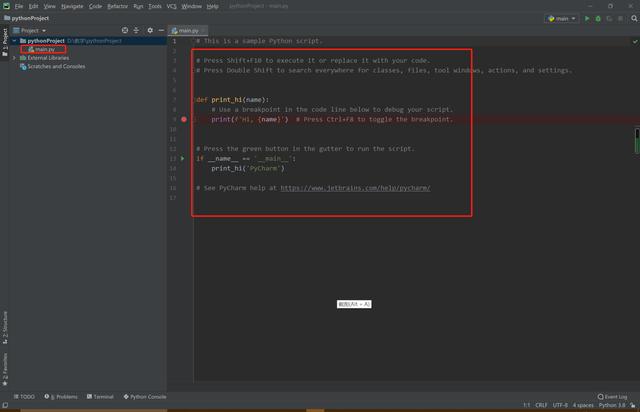Click the editor vertical scrollbar marker

click(637, 141)
